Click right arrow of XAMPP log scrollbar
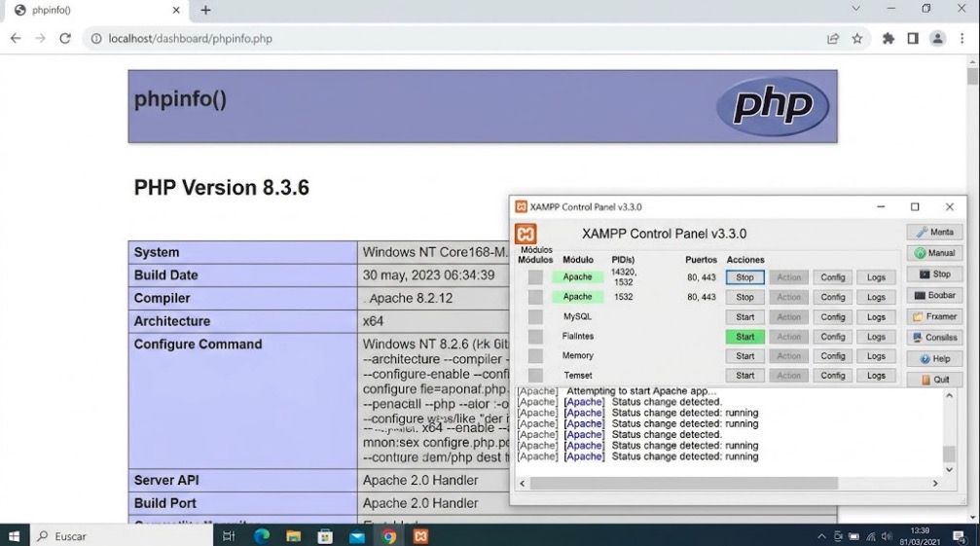The width and height of the screenshot is (980, 546). point(935,483)
